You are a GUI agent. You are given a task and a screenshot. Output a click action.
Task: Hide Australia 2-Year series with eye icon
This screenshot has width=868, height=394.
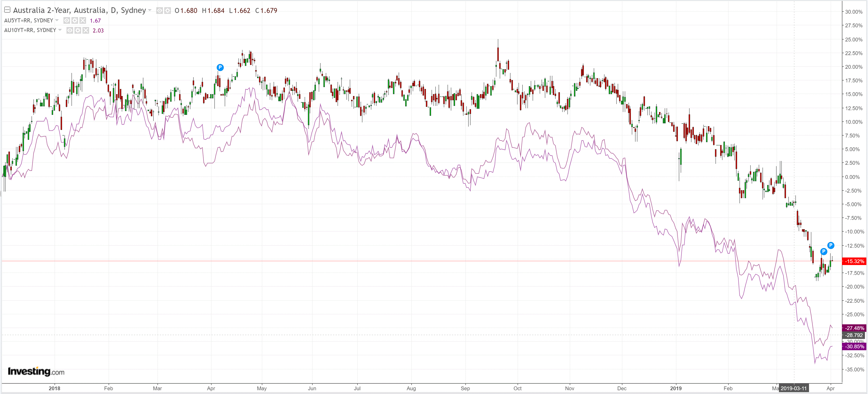[160, 11]
